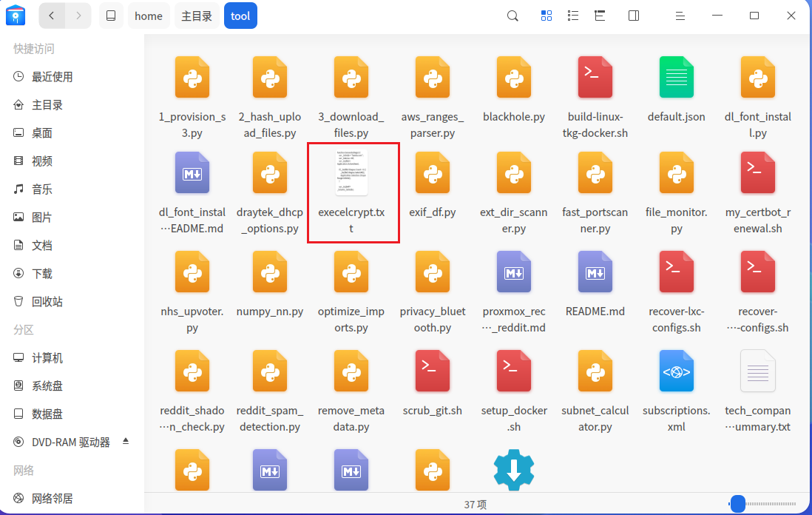
Task: Go forward with the right arrow button
Action: 78,16
